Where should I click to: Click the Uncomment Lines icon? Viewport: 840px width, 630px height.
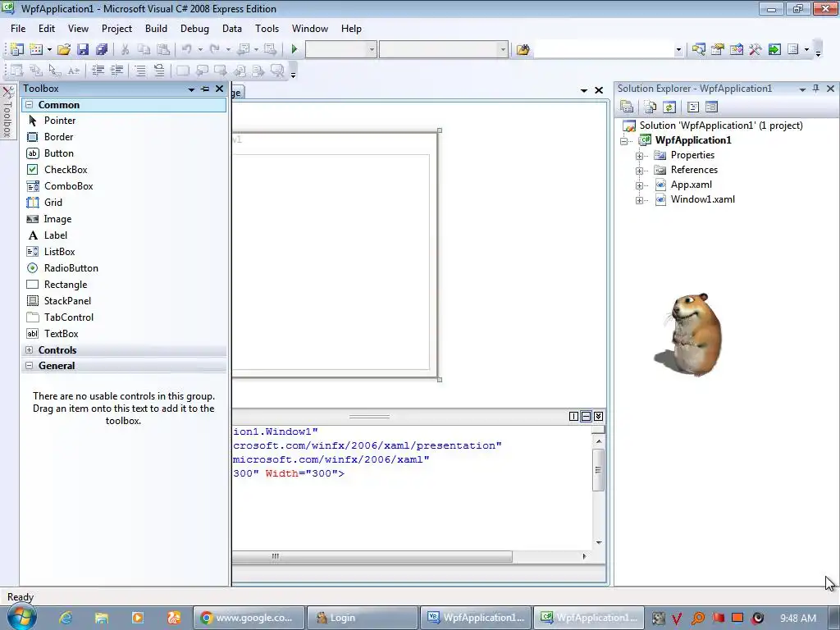point(159,71)
